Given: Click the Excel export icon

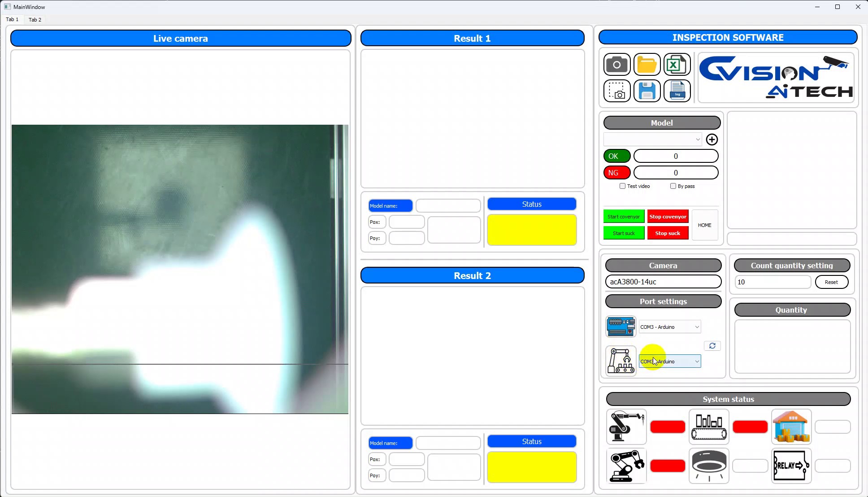Looking at the screenshot, I should pyautogui.click(x=677, y=65).
